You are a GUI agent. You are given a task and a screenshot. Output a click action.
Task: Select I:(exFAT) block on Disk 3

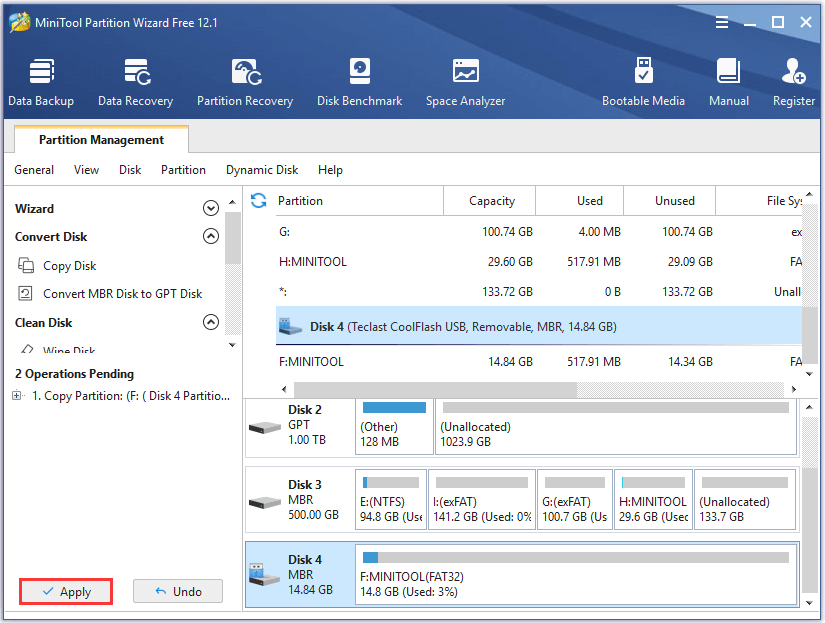(482, 499)
